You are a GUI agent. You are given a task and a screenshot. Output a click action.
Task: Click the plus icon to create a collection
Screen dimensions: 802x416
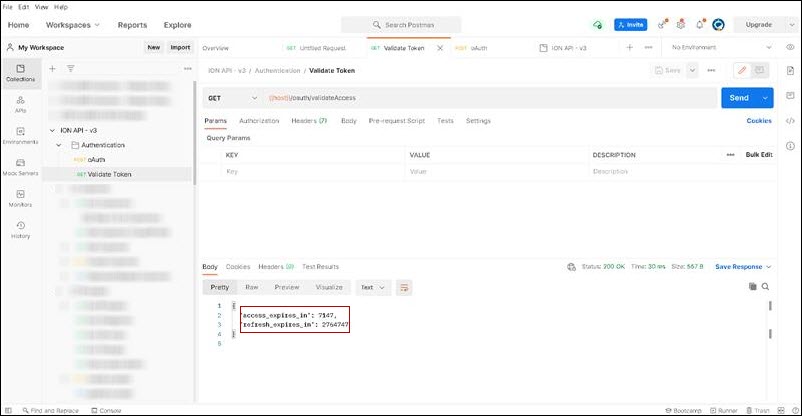52,68
